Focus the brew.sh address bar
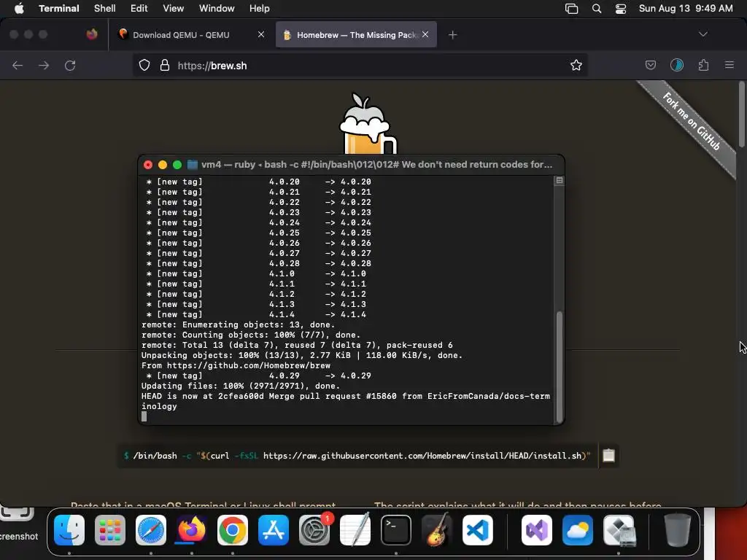Viewport: 747px width, 560px height. point(360,65)
